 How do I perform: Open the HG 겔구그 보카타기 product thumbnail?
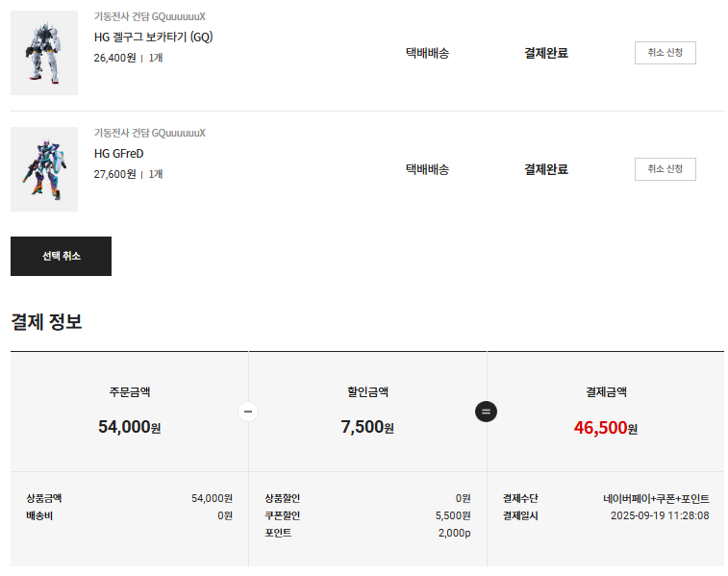pyautogui.click(x=44, y=53)
